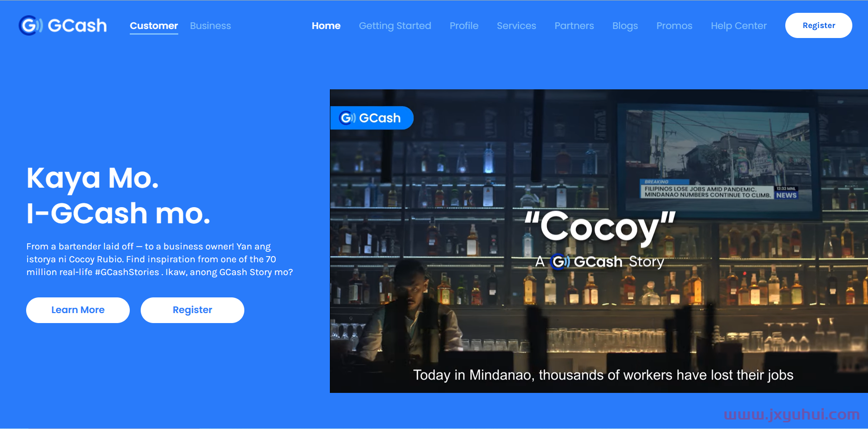The width and height of the screenshot is (868, 429).
Task: Open the Home menu item
Action: [x=326, y=26]
